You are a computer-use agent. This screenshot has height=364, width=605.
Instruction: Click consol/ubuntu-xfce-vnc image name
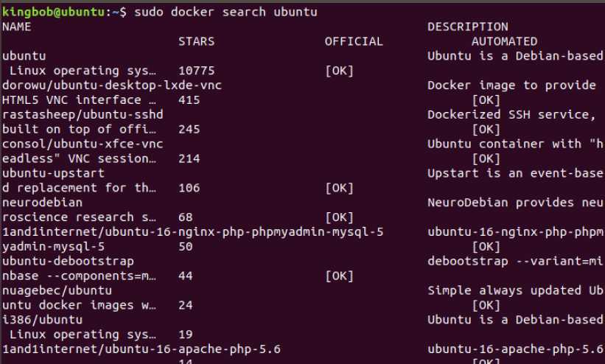tap(83, 144)
